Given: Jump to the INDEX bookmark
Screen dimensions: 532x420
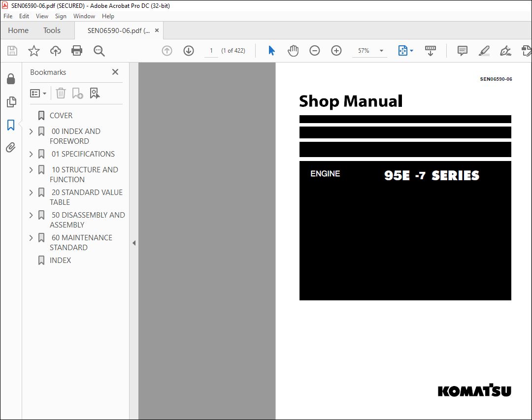Looking at the screenshot, I should (x=61, y=260).
